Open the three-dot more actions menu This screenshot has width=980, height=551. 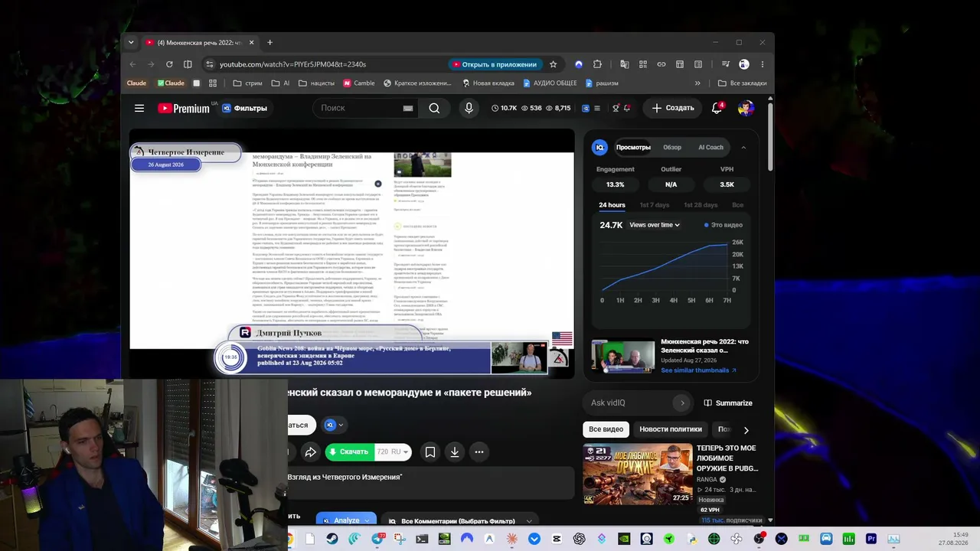point(479,452)
